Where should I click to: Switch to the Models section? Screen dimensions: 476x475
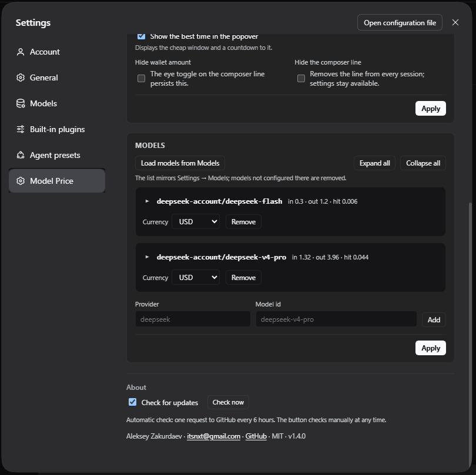click(57, 103)
